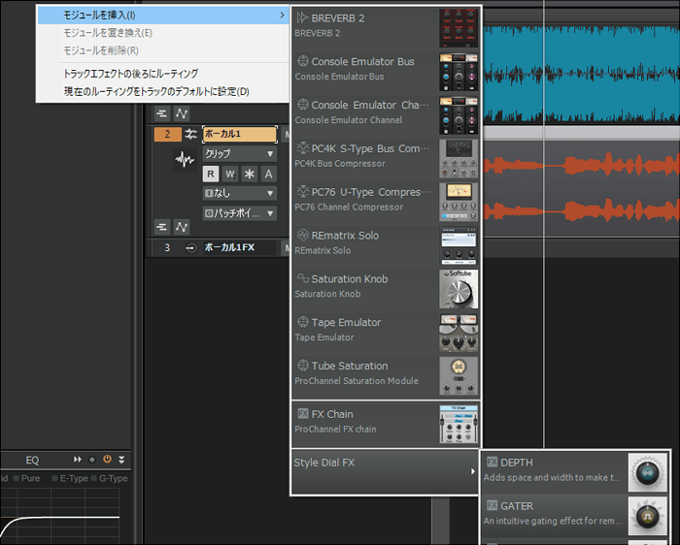680x545 pixels.
Task: Click the DEPTH knob thumbnail
Action: pyautogui.click(x=647, y=472)
